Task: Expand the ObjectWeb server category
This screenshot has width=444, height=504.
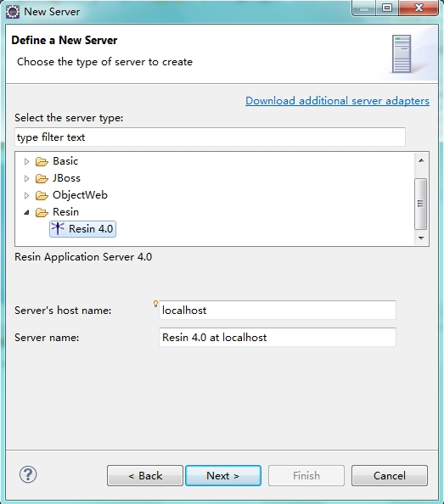Action: click(x=26, y=195)
